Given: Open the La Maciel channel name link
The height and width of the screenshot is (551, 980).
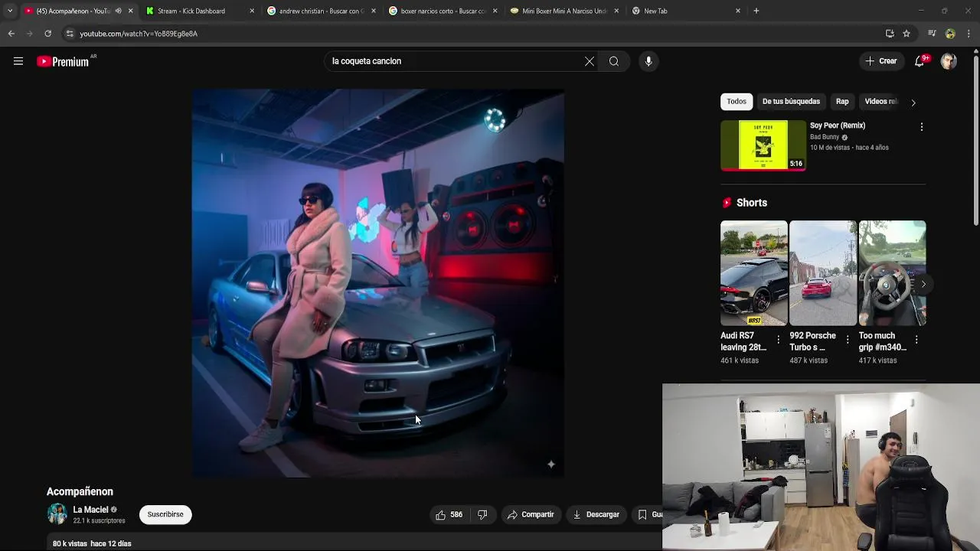Looking at the screenshot, I should 90,510.
